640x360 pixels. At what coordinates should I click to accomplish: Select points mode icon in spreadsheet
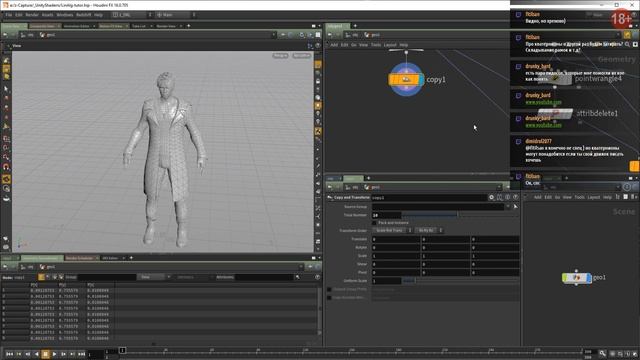[x=41, y=277]
